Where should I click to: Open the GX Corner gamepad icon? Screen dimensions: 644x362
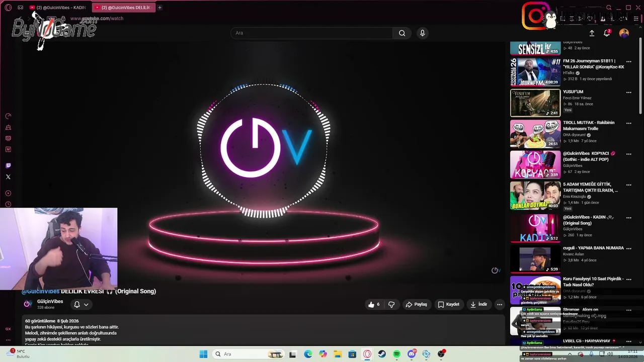(20, 8)
